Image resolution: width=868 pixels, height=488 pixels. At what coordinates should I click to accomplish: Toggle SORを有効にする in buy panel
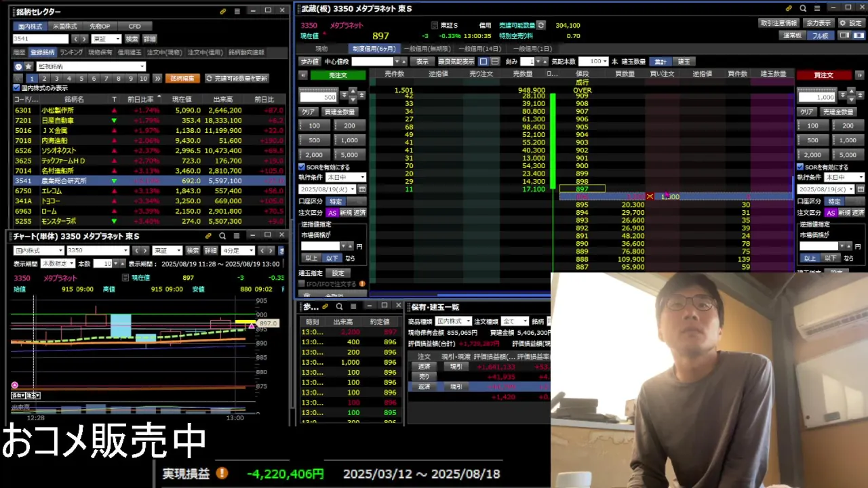800,167
